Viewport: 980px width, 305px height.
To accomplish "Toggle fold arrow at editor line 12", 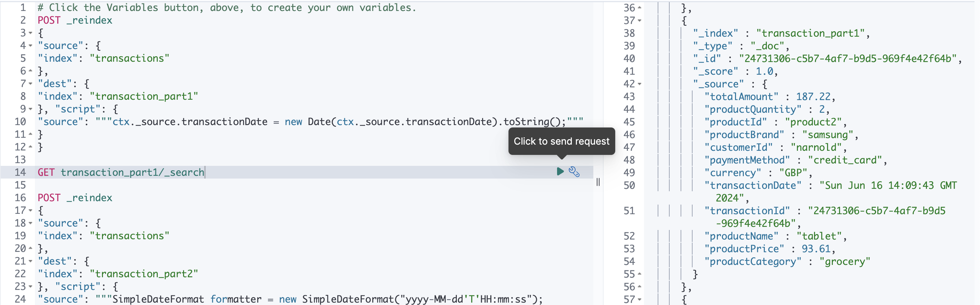I will (30, 147).
